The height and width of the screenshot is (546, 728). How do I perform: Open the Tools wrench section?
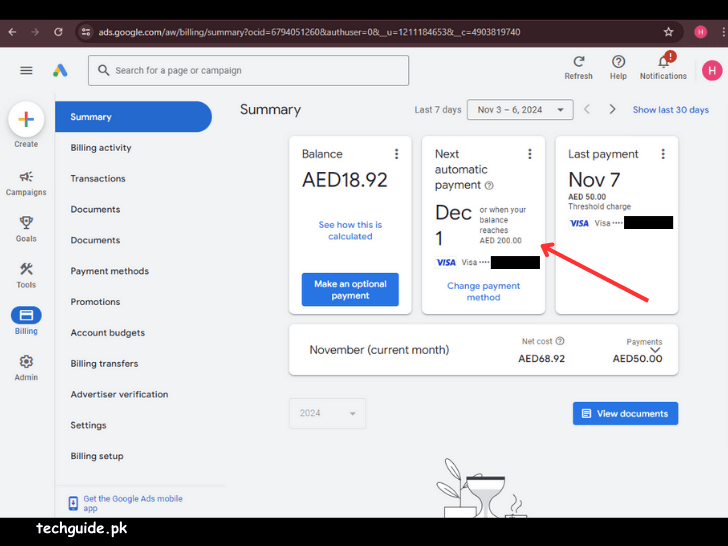click(26, 275)
